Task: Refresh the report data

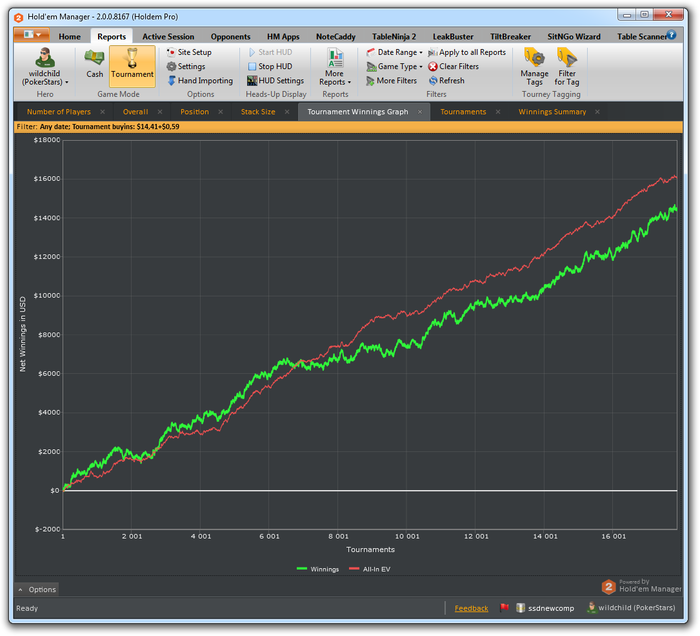Action: (x=446, y=81)
